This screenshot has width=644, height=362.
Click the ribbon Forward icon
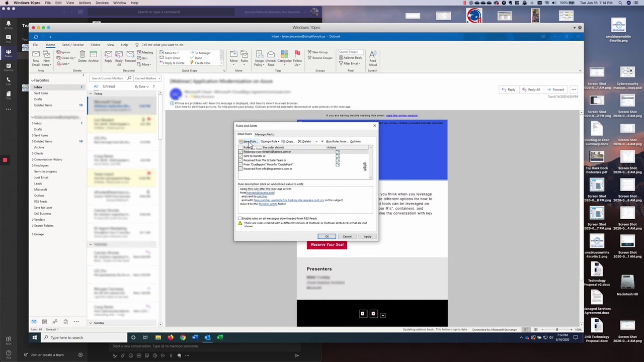point(130,57)
